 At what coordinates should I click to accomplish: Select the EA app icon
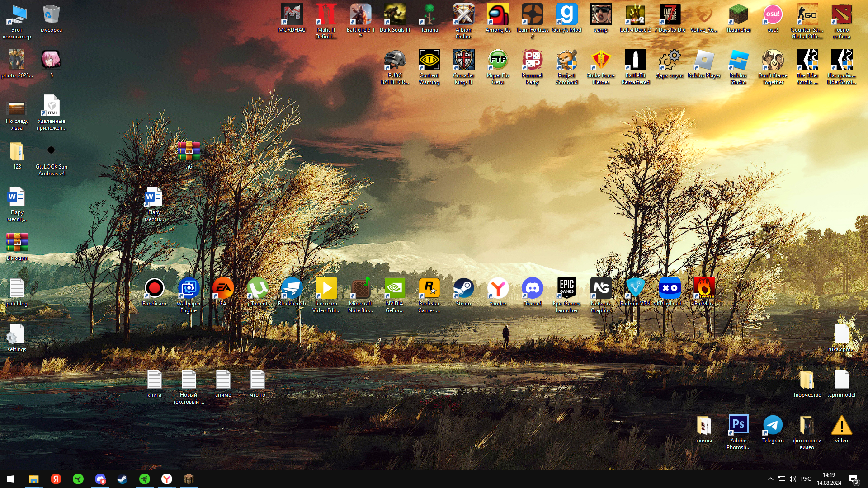click(x=223, y=292)
